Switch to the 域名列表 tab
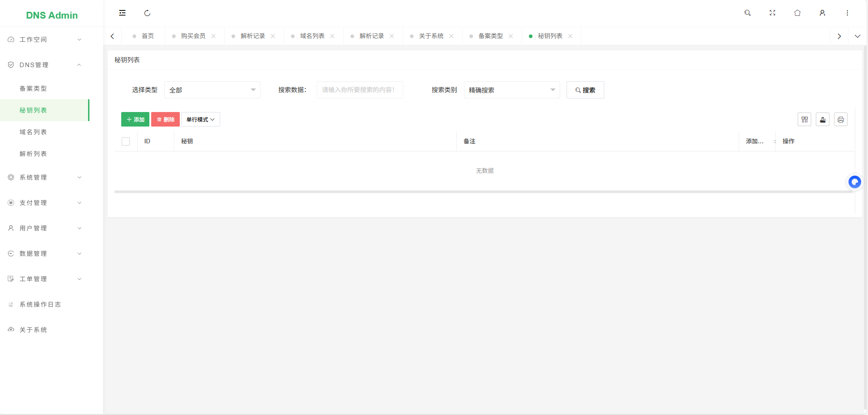The height and width of the screenshot is (415, 868). pyautogui.click(x=311, y=36)
